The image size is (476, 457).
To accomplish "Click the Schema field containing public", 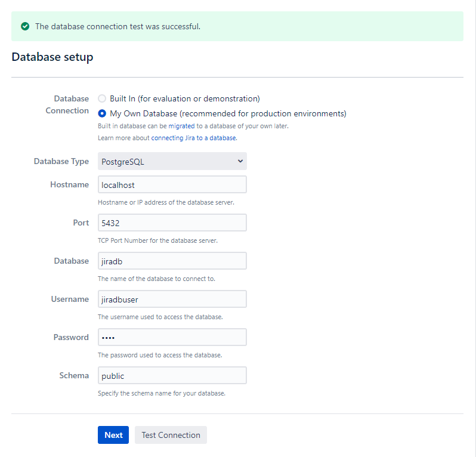I will [x=172, y=376].
